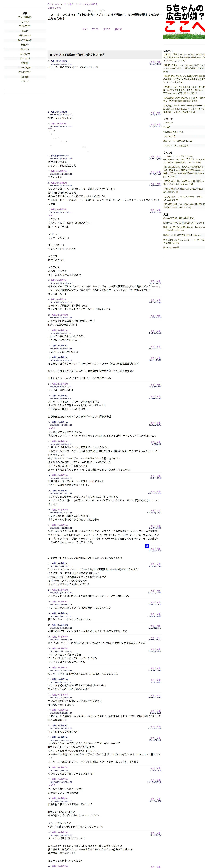Click name 名無しさん必死だな on post 35

(60, 737)
